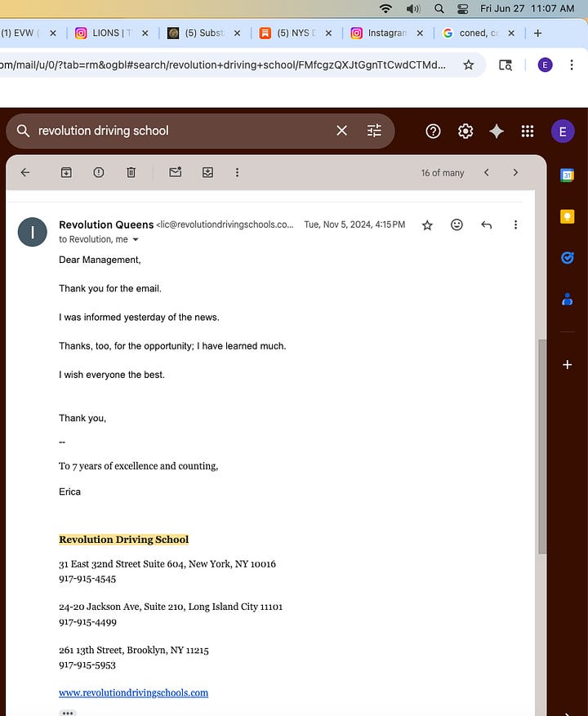Click the sender avatar circle

[33, 232]
